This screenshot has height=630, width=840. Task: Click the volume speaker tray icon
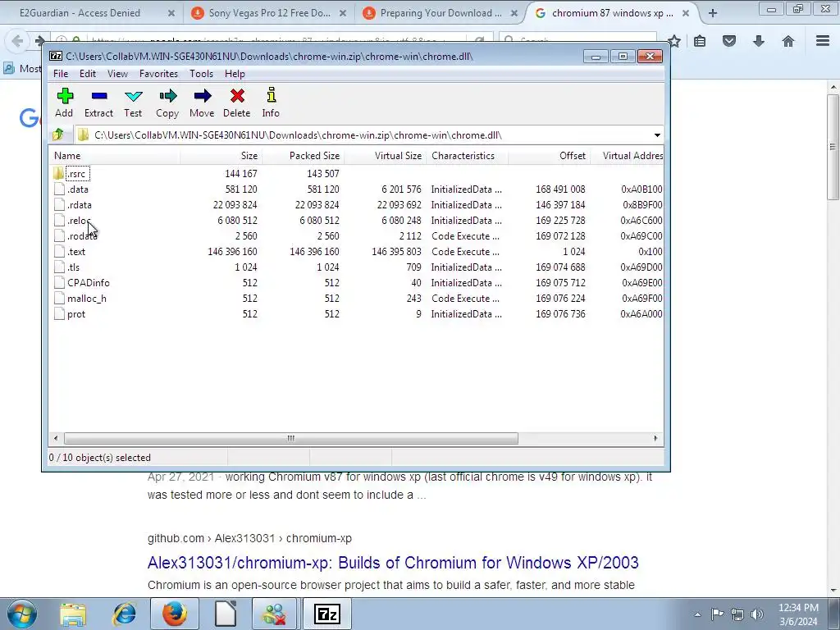756,614
